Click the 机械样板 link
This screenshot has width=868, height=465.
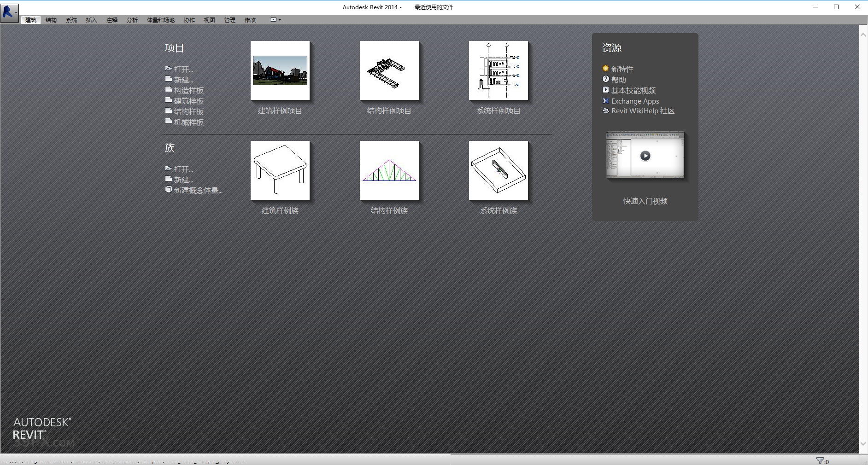(188, 122)
